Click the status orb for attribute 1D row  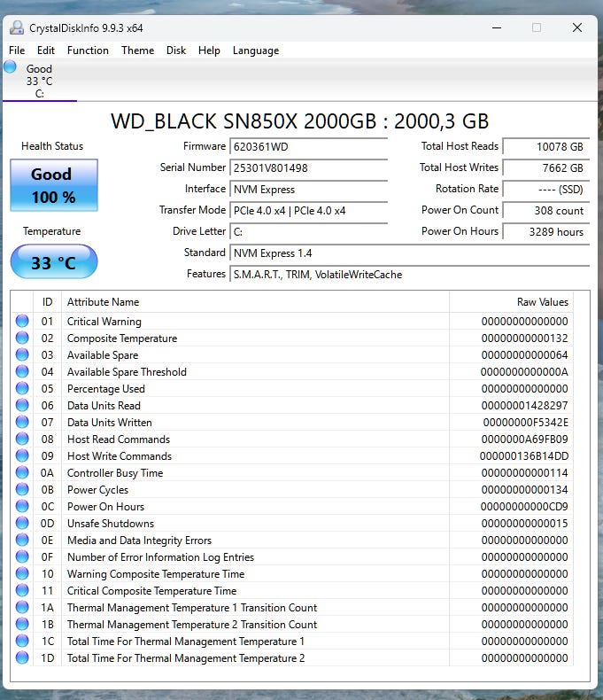coord(22,657)
